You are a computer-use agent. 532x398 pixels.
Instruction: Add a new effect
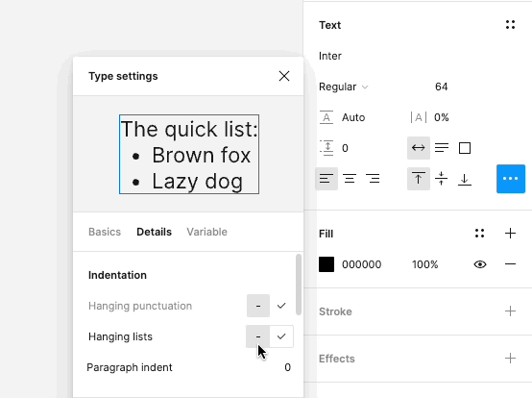(510, 359)
